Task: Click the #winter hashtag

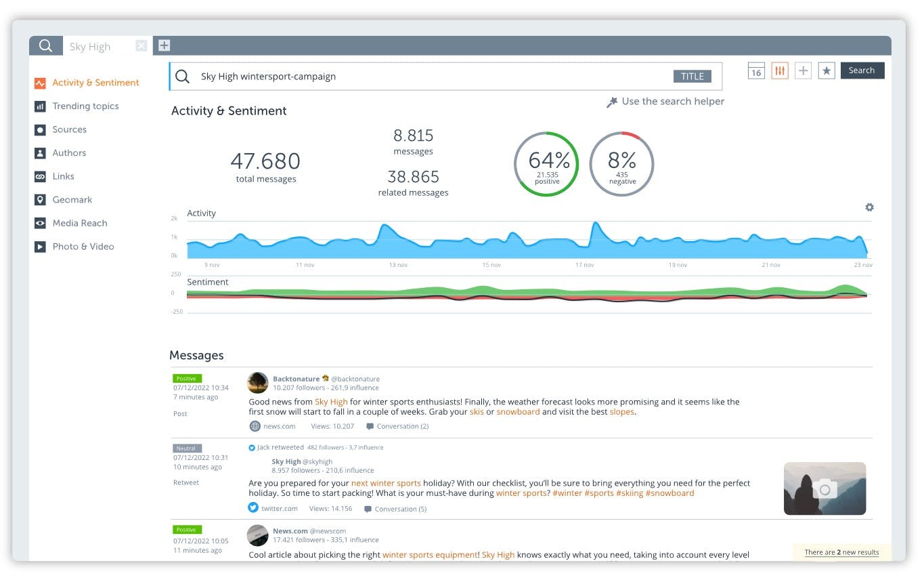Action: pyautogui.click(x=567, y=493)
